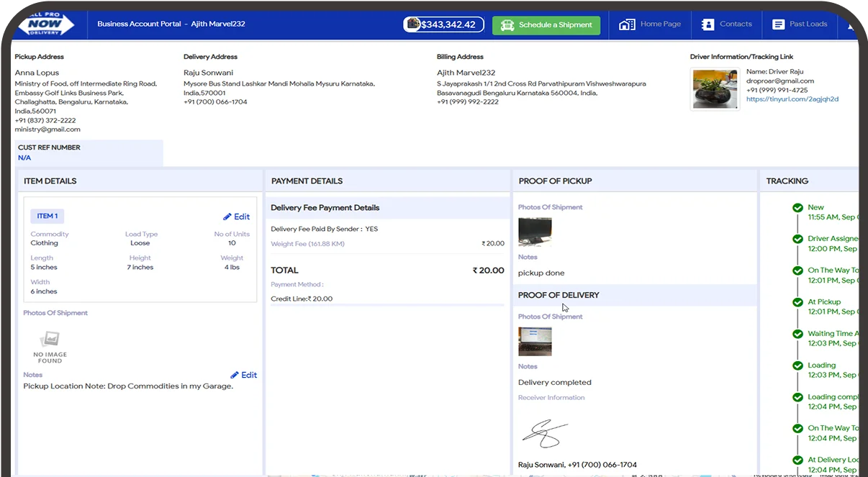Click the pencil Edit icon for Item 1
868x477 pixels.
point(227,217)
